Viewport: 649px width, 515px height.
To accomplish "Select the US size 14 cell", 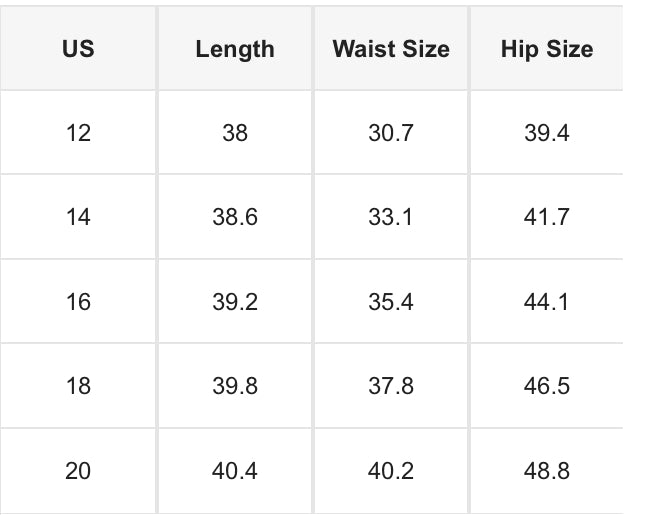I will click(x=78, y=217).
